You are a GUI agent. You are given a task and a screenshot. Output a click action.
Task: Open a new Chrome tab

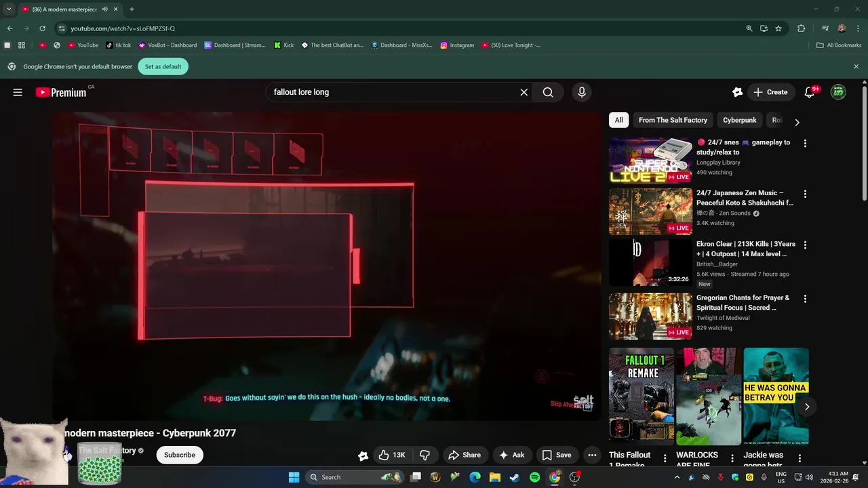point(132,9)
